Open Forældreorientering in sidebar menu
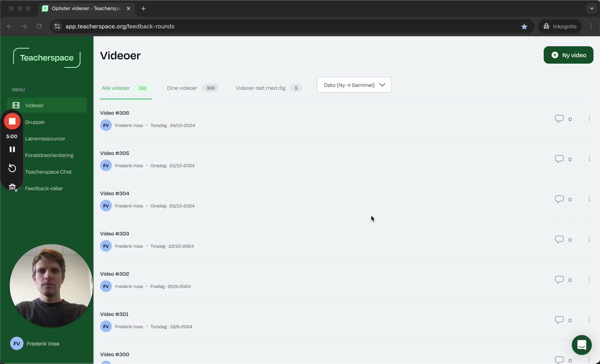This screenshot has width=600, height=364. coord(49,155)
